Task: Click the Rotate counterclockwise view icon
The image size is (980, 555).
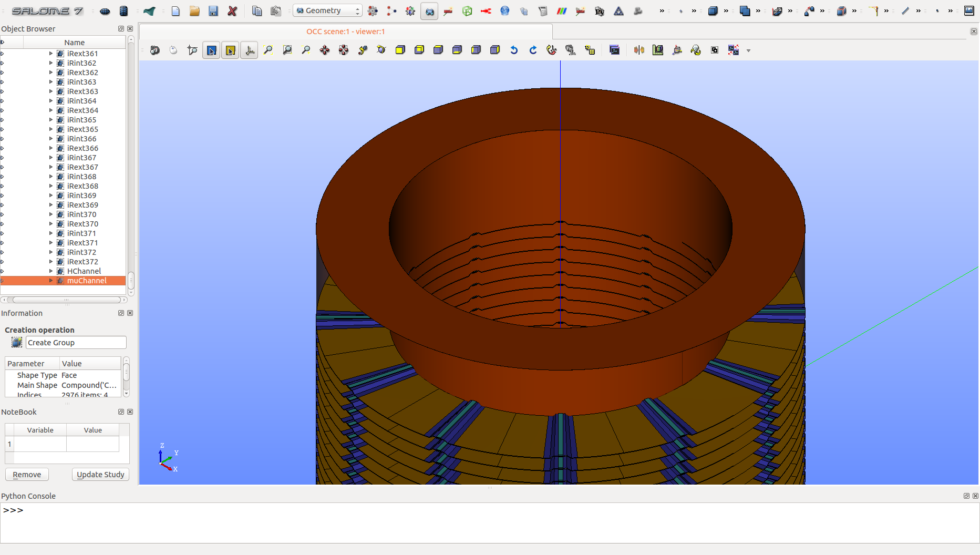Action: (x=514, y=50)
